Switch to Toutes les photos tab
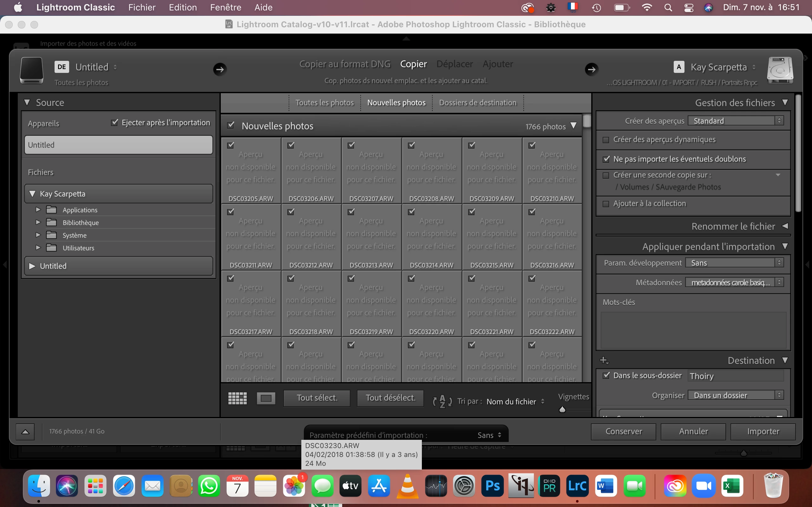The width and height of the screenshot is (812, 507). pyautogui.click(x=324, y=103)
